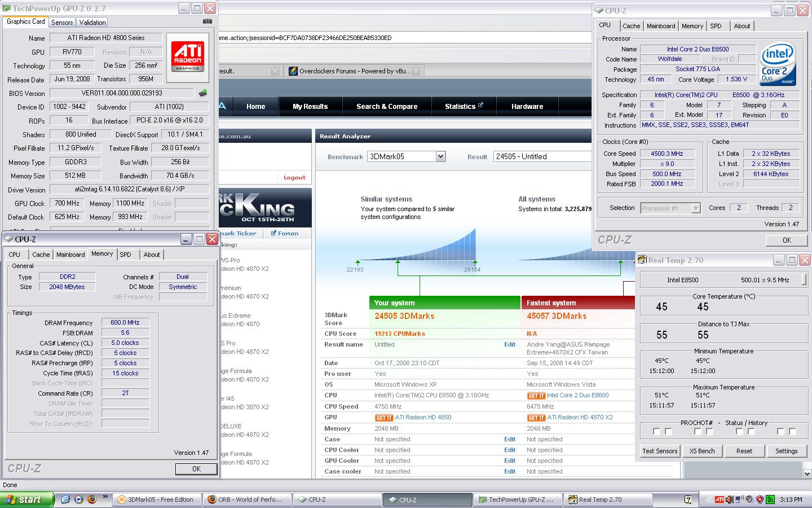Switch to the Validation tab in GPU-Z
Image resolution: width=812 pixels, height=508 pixels.
(x=92, y=23)
